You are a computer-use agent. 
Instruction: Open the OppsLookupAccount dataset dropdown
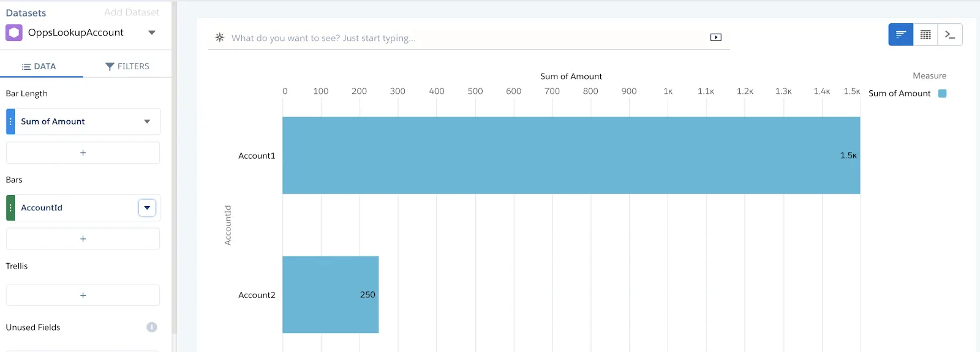click(152, 33)
